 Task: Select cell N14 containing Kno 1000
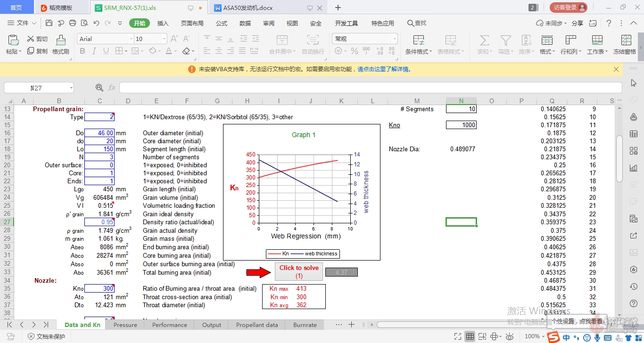[x=461, y=125]
